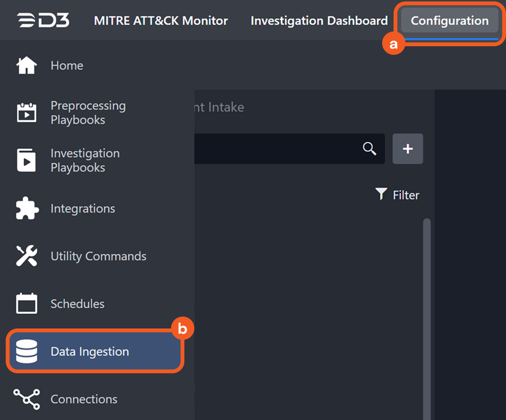Click the D3 logo in the header
The width and height of the screenshot is (506, 420).
(x=43, y=20)
